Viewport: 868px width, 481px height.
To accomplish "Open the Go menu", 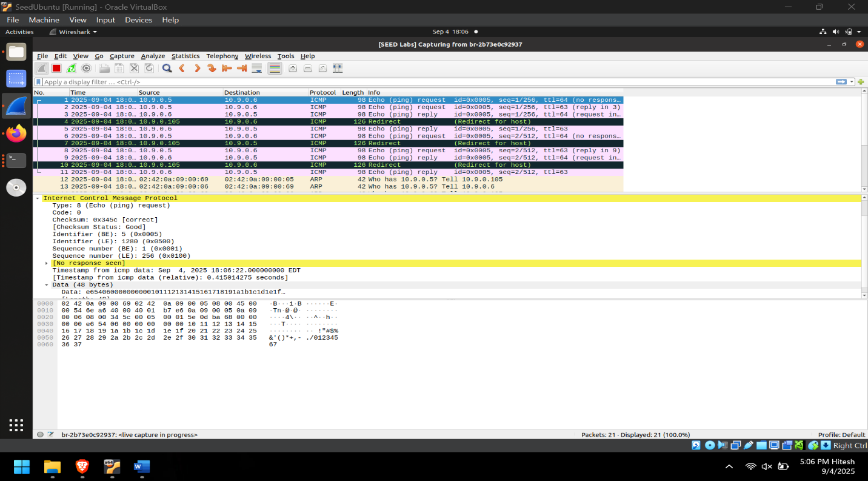I will pyautogui.click(x=99, y=56).
